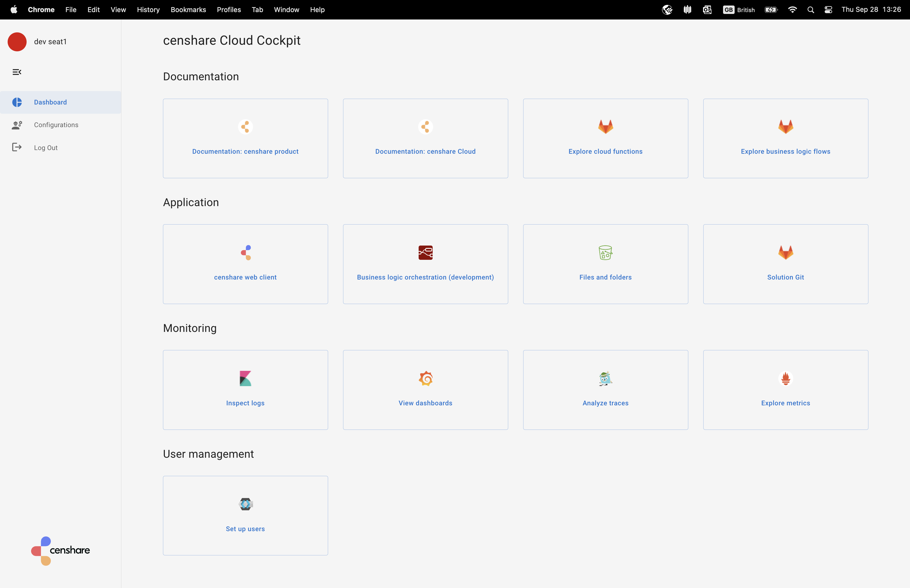The width and height of the screenshot is (910, 588).
Task: Click the Files and folders bucket icon
Action: point(605,252)
